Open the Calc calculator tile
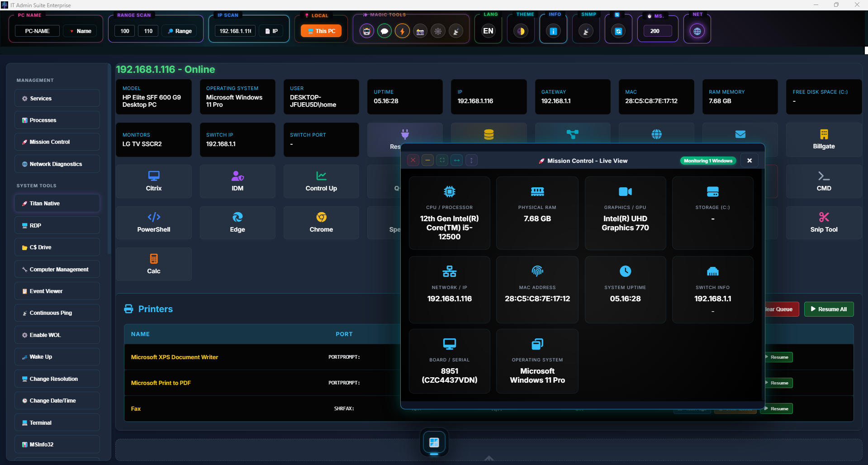The height and width of the screenshot is (465, 868). click(154, 264)
